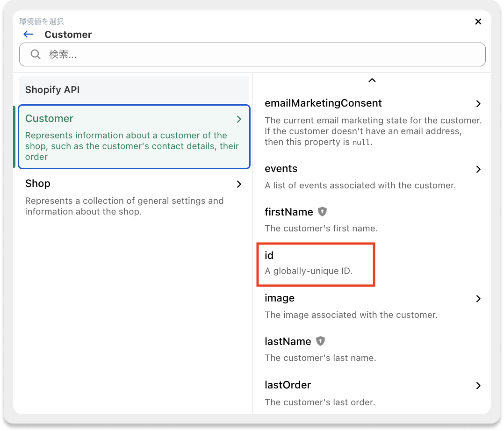Open the Shop chevron in sidebar
The width and height of the screenshot is (504, 431).
239,184
